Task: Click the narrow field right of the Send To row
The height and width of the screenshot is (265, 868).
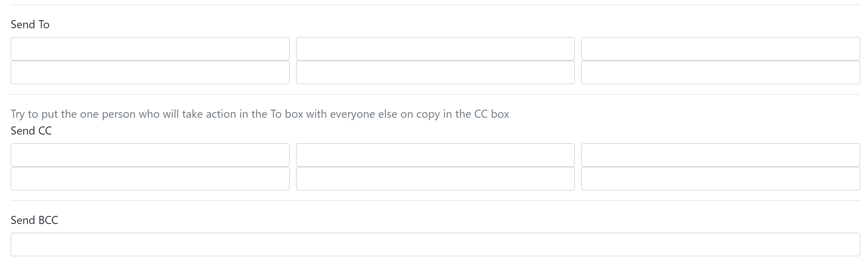Action: 720,48
